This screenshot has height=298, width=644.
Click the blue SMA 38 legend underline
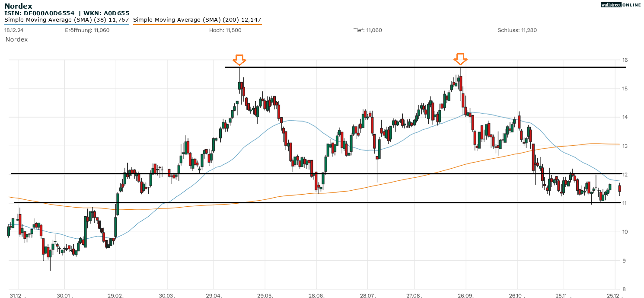pyautogui.click(x=67, y=25)
